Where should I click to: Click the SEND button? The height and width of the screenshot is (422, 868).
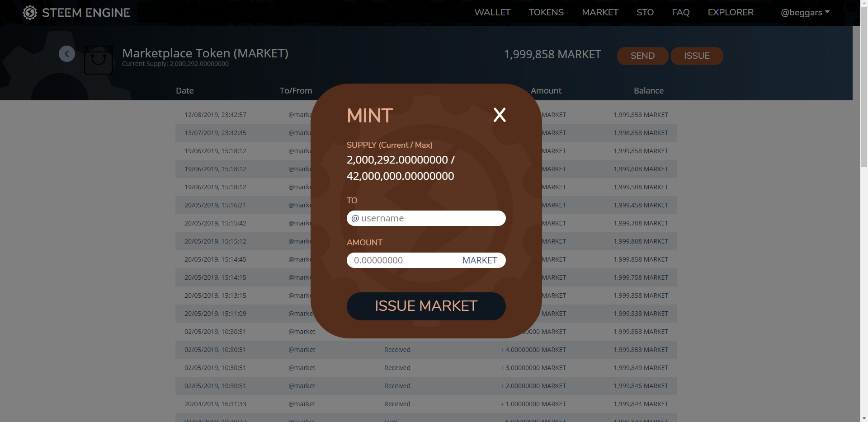pyautogui.click(x=642, y=56)
